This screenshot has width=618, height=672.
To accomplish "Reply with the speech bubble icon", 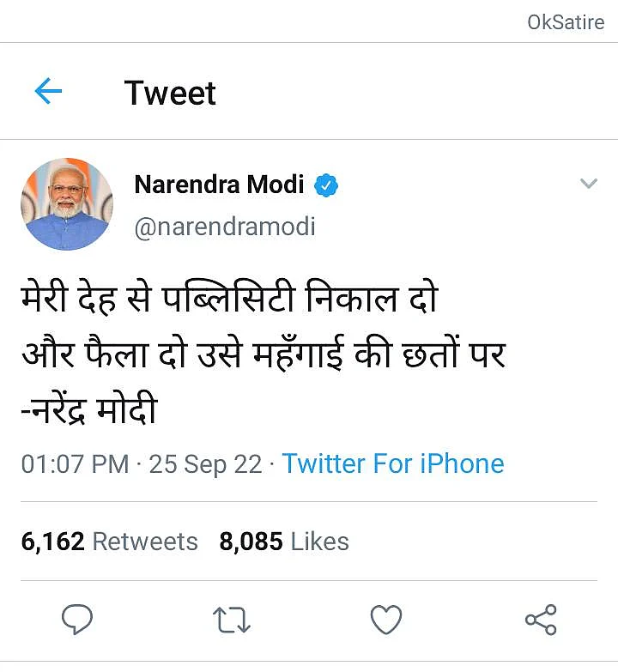I will (77, 619).
